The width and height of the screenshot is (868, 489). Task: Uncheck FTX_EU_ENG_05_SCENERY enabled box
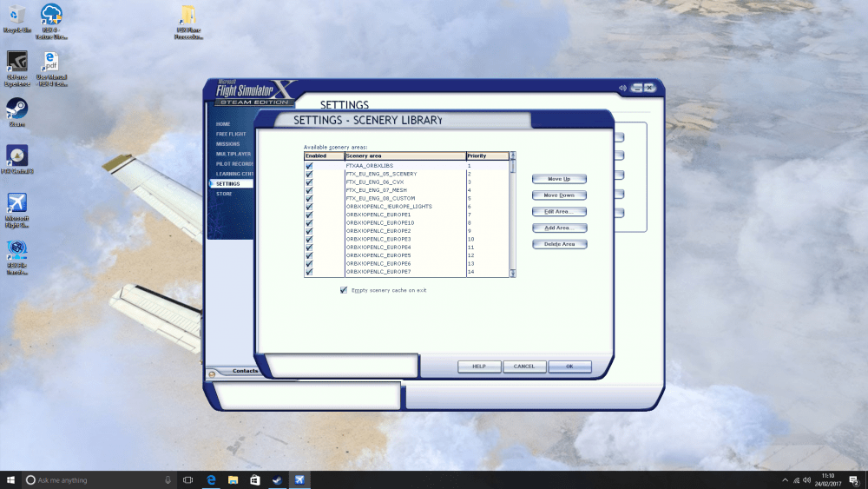click(309, 174)
